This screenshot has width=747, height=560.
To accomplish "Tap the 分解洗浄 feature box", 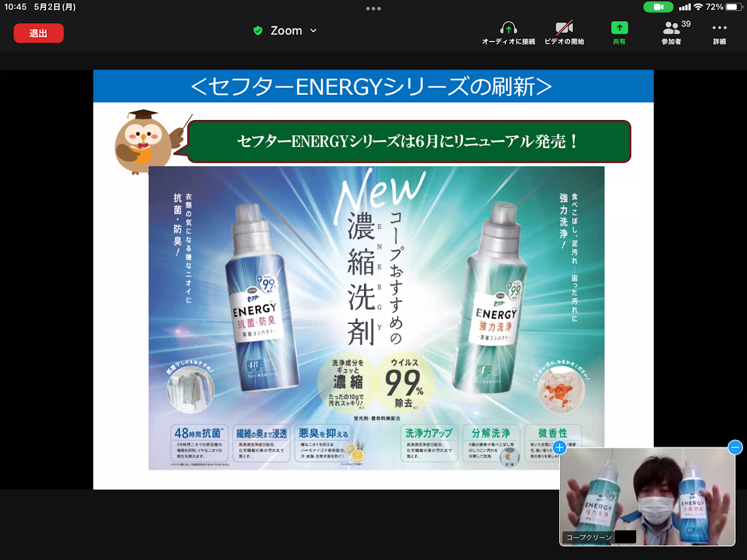I will (x=491, y=443).
